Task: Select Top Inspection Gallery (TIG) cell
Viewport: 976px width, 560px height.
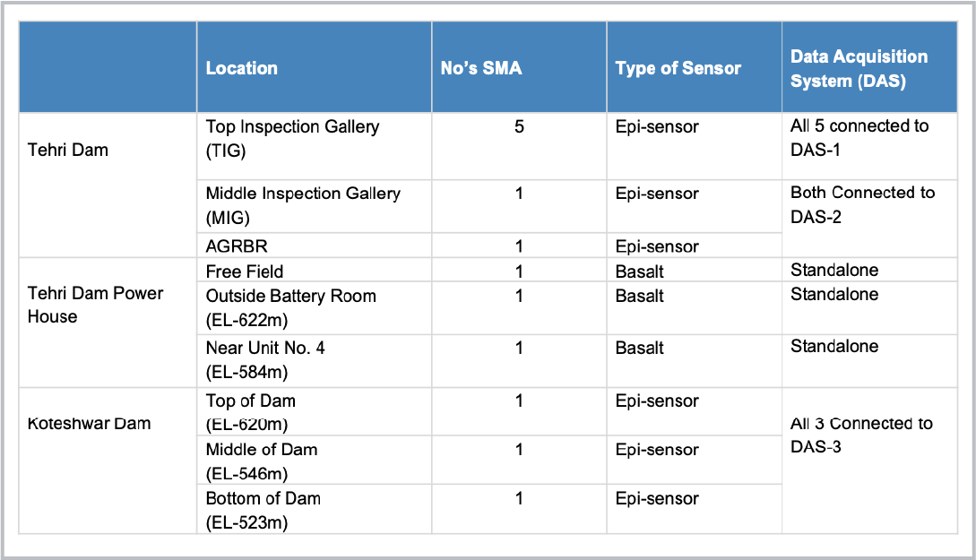Action: pos(314,146)
